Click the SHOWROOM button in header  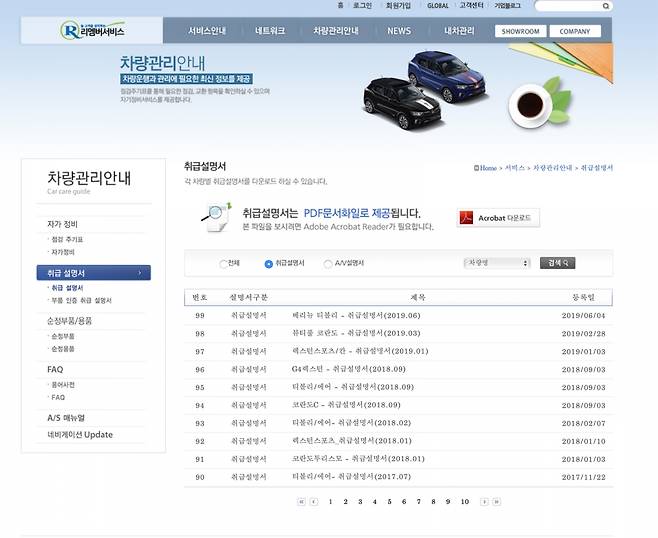click(x=519, y=31)
